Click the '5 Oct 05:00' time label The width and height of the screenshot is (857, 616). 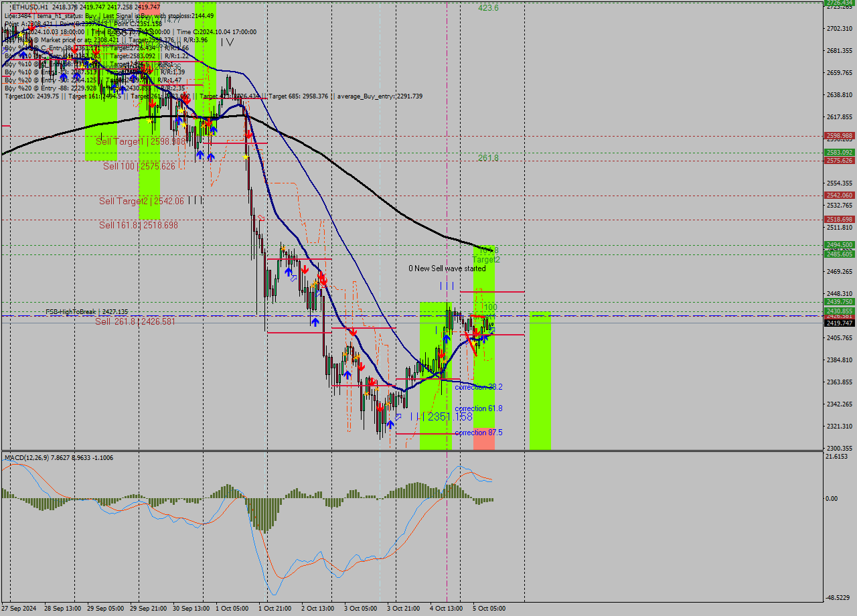(x=489, y=609)
